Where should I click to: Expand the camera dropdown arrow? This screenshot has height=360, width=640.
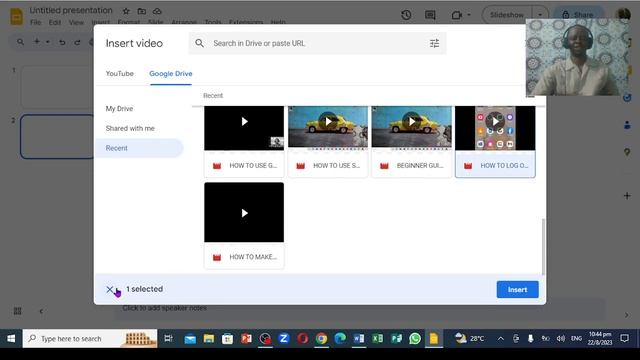tap(469, 15)
